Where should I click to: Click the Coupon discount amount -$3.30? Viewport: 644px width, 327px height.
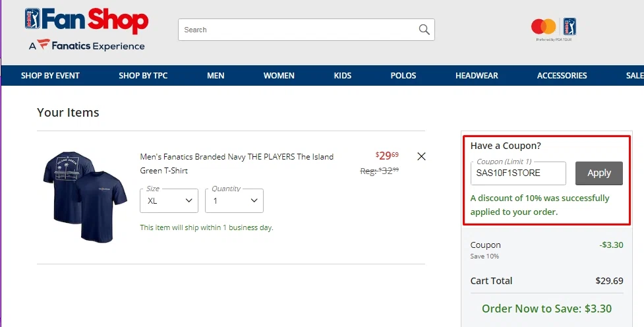pyautogui.click(x=611, y=245)
